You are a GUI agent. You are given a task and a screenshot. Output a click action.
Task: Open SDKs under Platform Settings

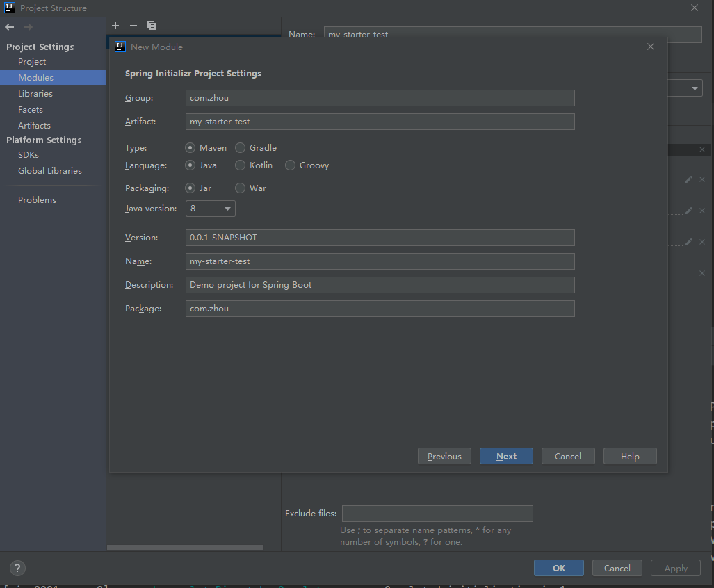pyautogui.click(x=29, y=155)
